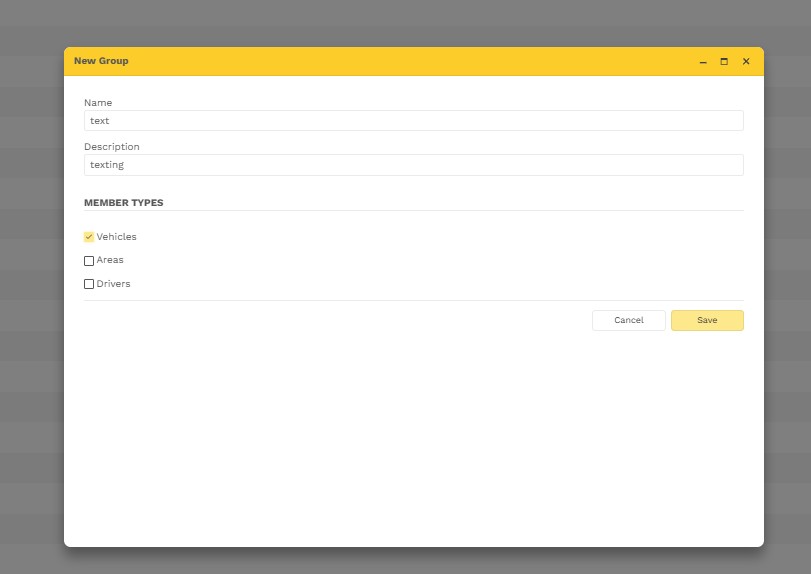Minimize the New Group dialog
Viewport: 811px width, 574px height.
click(703, 62)
